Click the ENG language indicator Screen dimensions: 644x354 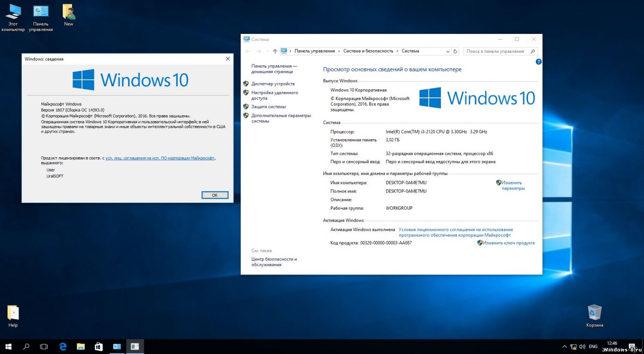coord(593,347)
